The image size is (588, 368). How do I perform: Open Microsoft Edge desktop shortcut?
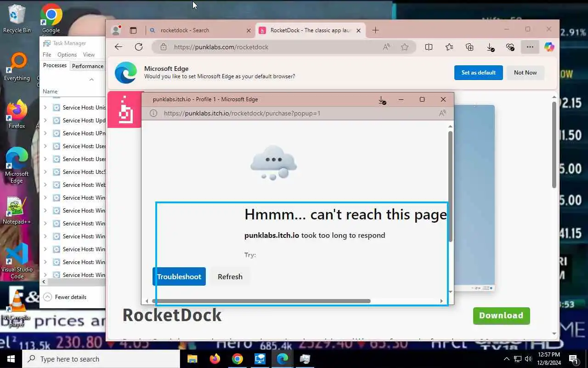[17, 165]
